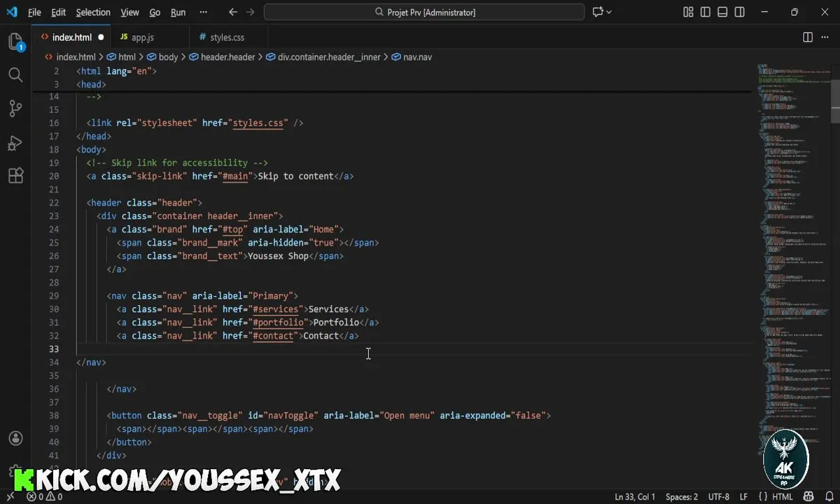Open the Edit menu
The height and width of the screenshot is (504, 840).
pos(59,12)
